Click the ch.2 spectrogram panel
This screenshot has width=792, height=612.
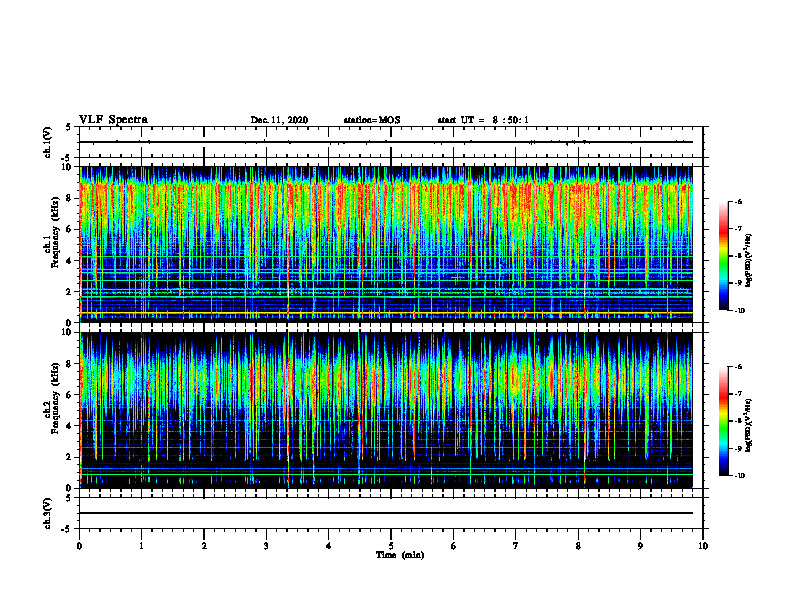point(386,410)
